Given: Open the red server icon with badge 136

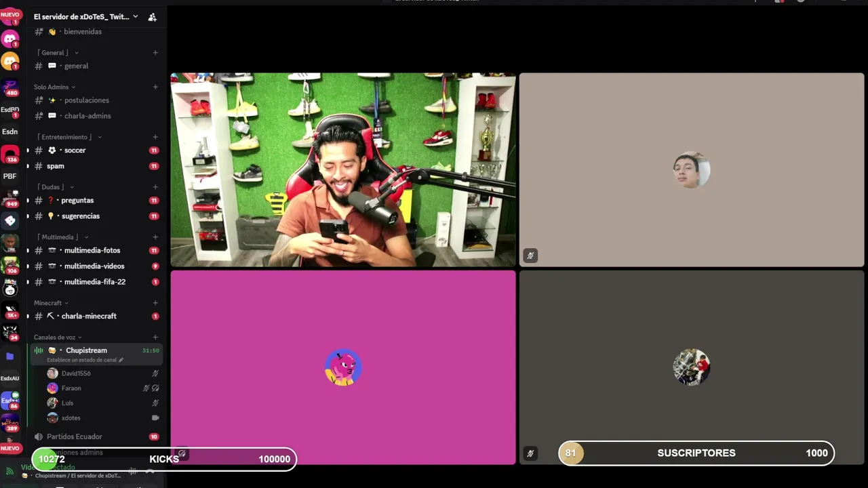Looking at the screenshot, I should coord(10,155).
